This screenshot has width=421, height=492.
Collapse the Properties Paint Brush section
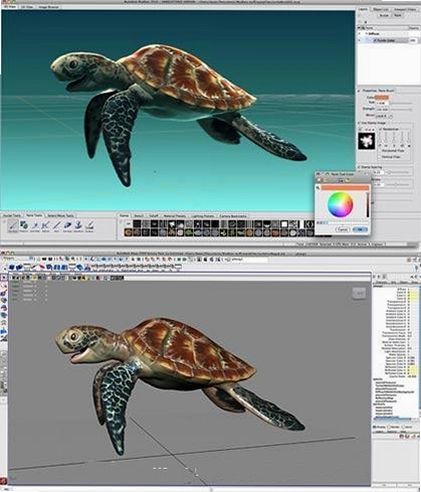pos(359,91)
